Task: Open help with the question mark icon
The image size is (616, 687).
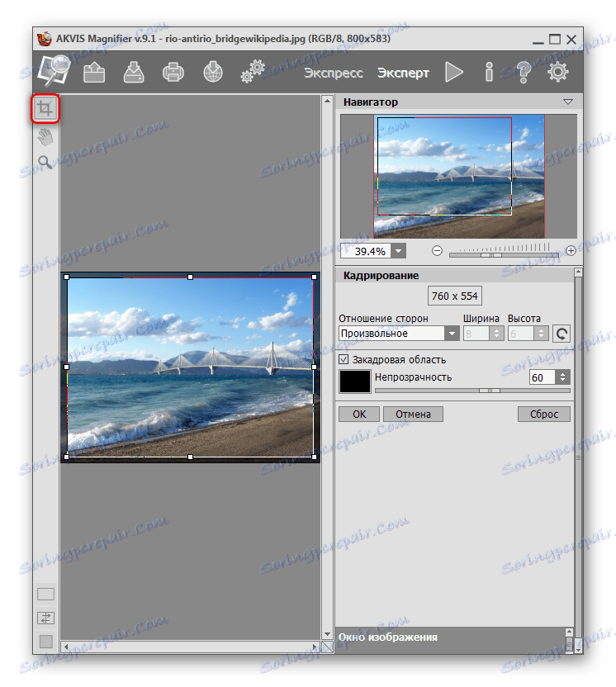Action: [524, 72]
